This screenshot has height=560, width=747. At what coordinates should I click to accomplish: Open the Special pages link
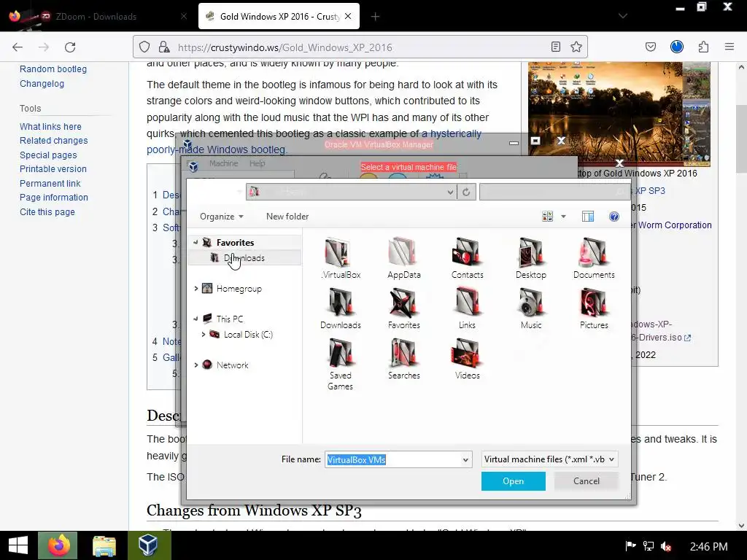pyautogui.click(x=48, y=155)
